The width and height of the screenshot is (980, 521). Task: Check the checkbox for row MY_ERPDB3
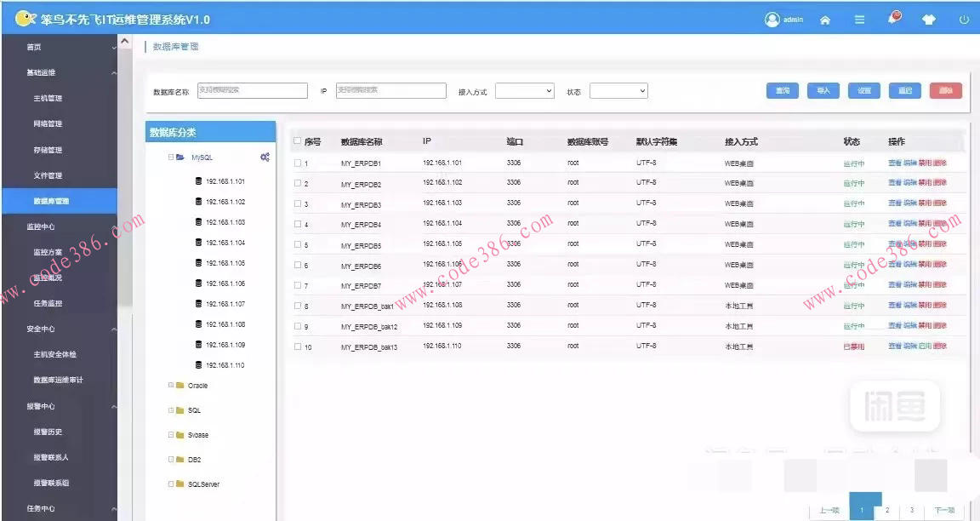(x=298, y=203)
